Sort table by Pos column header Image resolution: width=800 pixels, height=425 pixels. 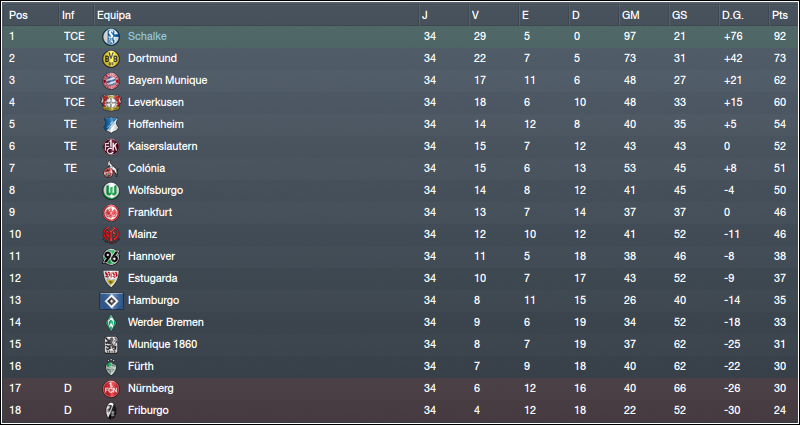pyautogui.click(x=18, y=15)
